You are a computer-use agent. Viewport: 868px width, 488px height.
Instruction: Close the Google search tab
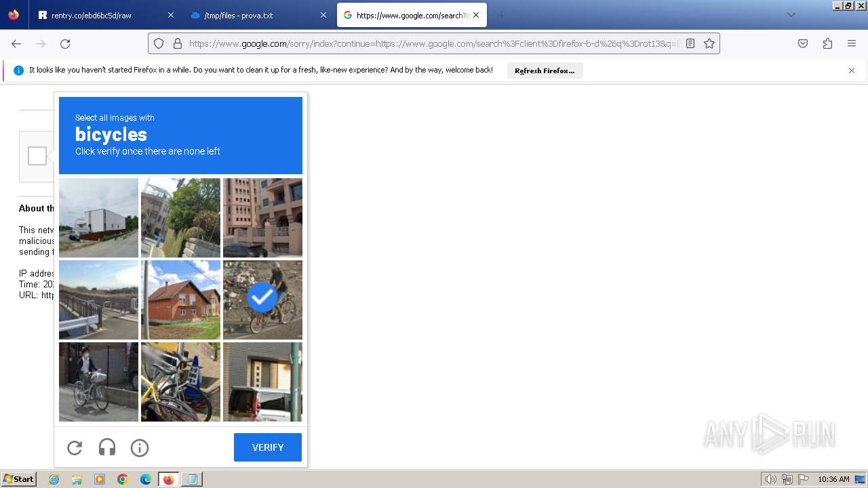476,15
